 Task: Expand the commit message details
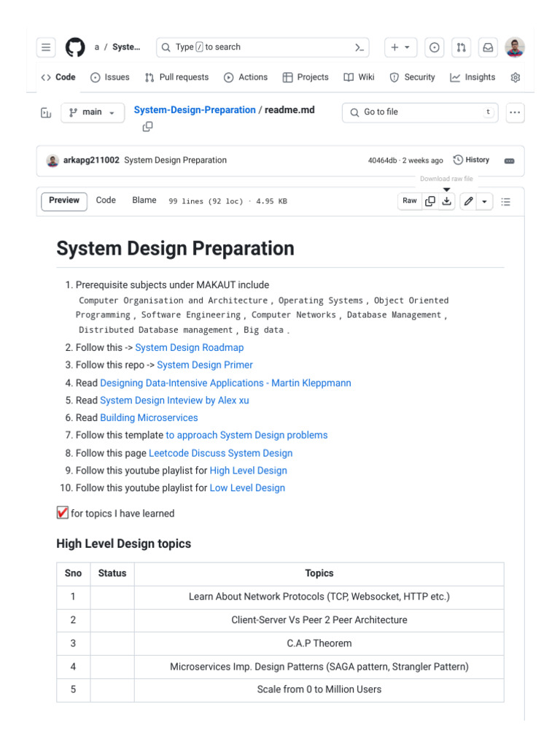point(509,161)
